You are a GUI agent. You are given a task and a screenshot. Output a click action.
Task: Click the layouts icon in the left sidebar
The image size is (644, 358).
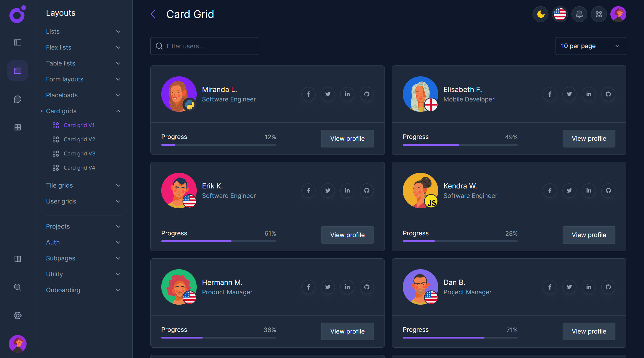pos(17,71)
